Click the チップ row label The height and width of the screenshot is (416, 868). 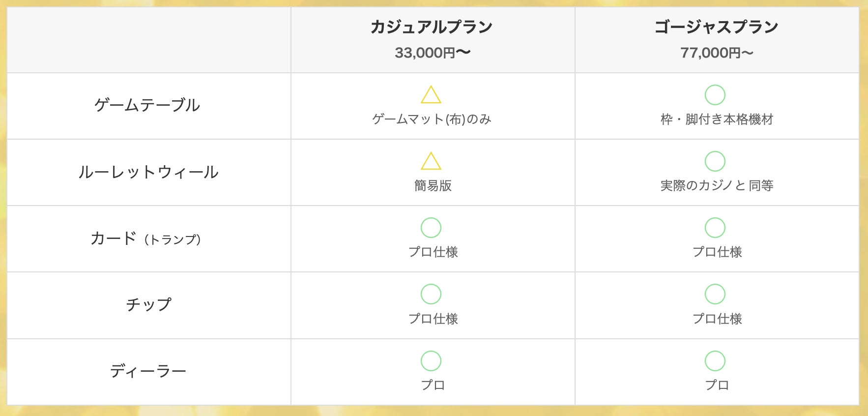coord(148,305)
